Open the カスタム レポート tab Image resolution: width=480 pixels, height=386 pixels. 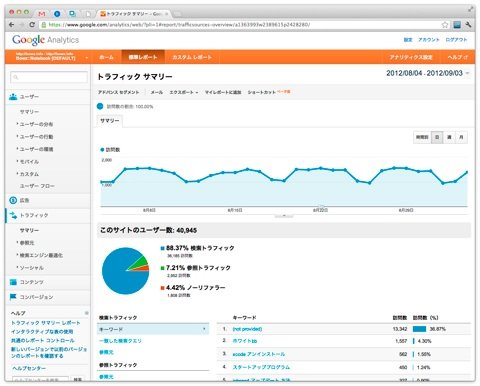tap(192, 57)
